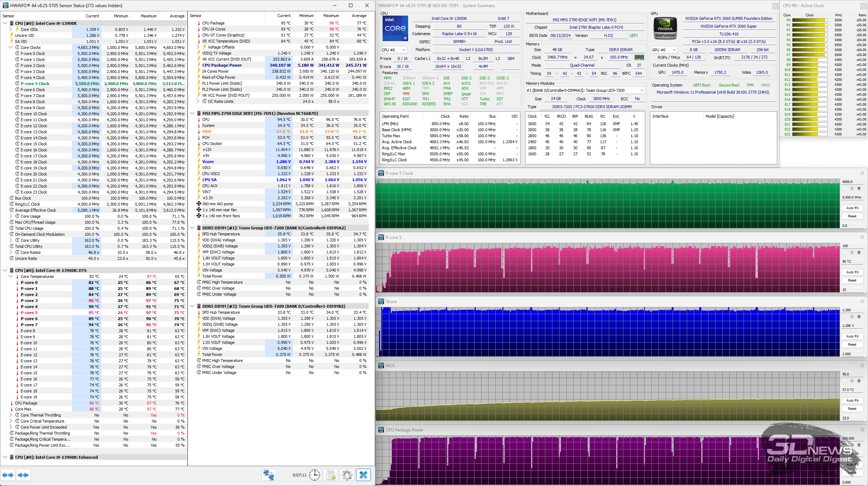Click the Bus Clock row clock icon
Screen dimensions: 868x486
point(12,198)
